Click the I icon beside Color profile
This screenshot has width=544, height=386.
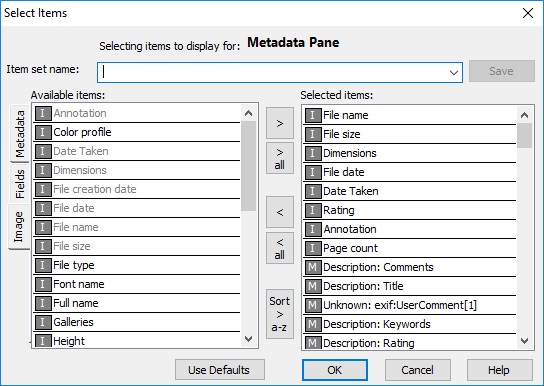(43, 132)
